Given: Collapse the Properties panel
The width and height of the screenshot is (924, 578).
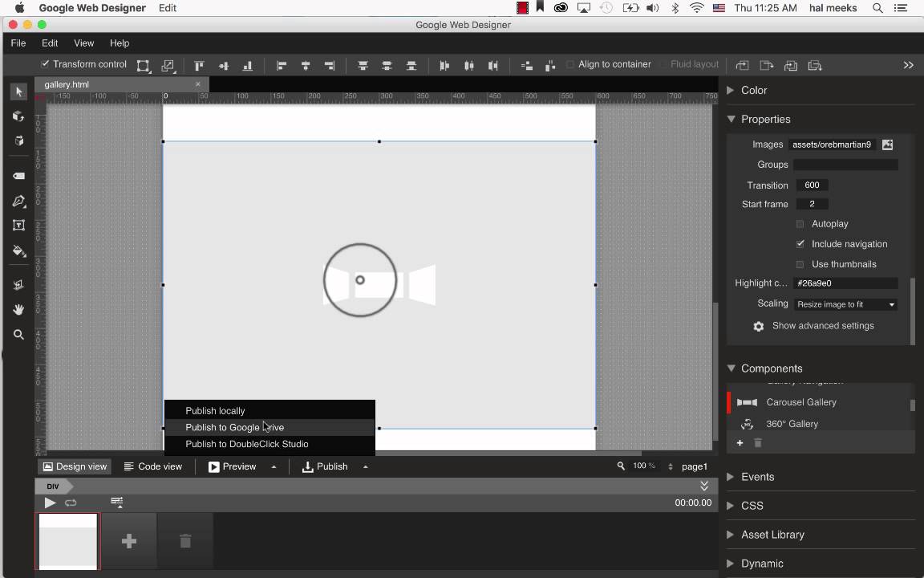Looking at the screenshot, I should click(731, 119).
